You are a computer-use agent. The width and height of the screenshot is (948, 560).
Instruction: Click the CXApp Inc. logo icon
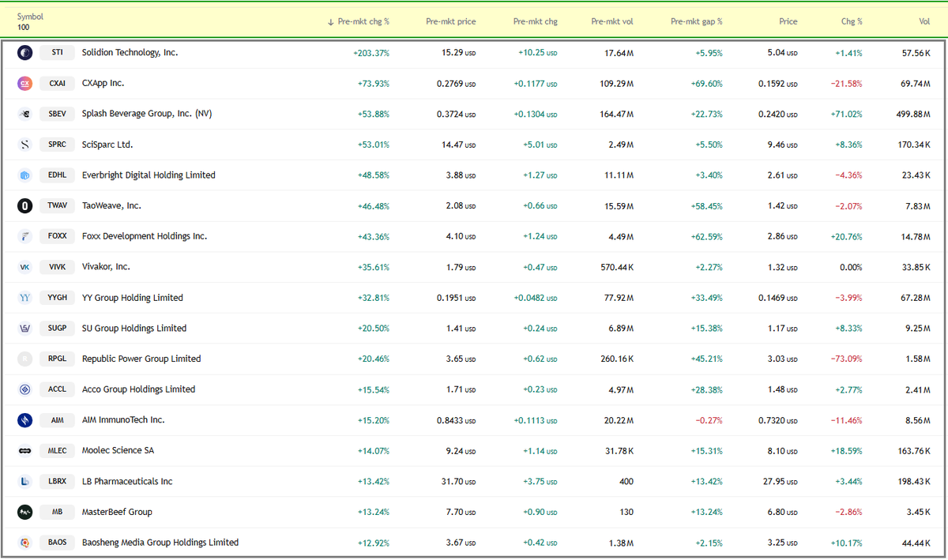[x=25, y=83]
